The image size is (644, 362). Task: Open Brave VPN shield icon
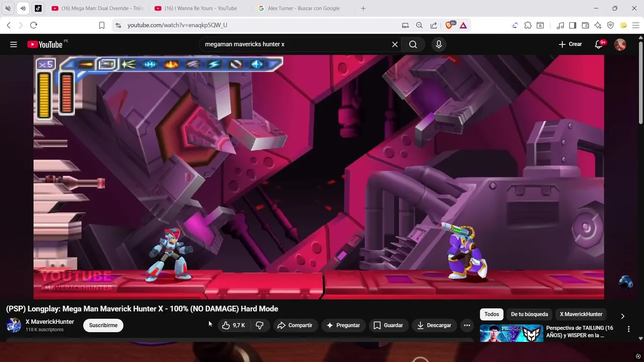(x=610, y=25)
